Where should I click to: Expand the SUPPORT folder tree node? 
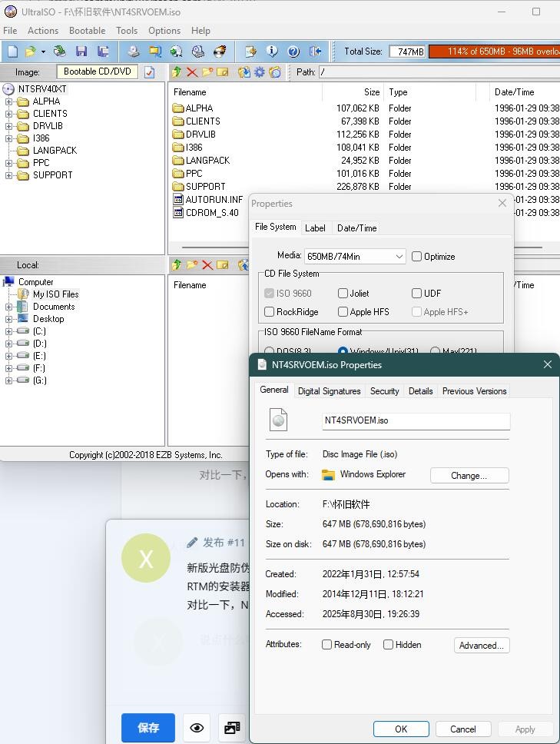point(9,175)
